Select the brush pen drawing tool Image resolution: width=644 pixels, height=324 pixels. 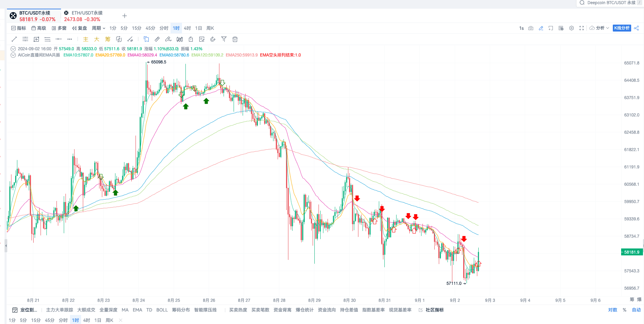pos(168,39)
